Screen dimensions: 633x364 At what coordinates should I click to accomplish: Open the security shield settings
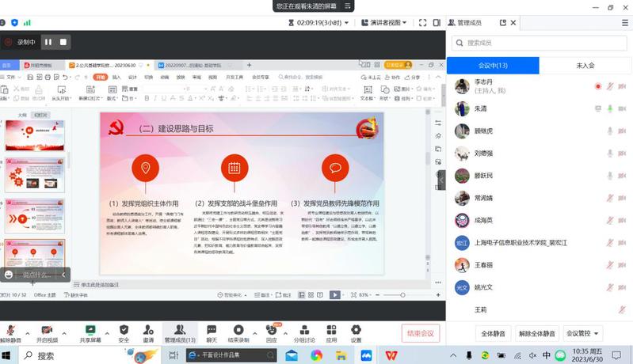pos(124,329)
